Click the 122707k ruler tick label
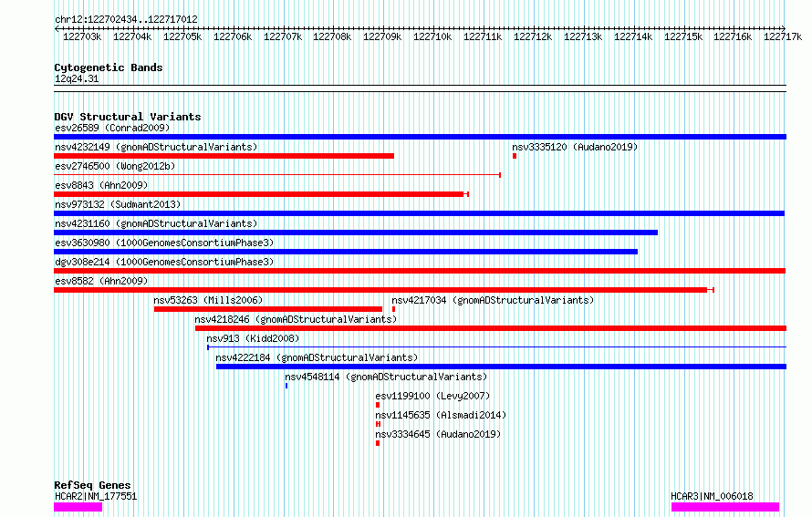Image resolution: width=812 pixels, height=517 pixels. point(283,36)
